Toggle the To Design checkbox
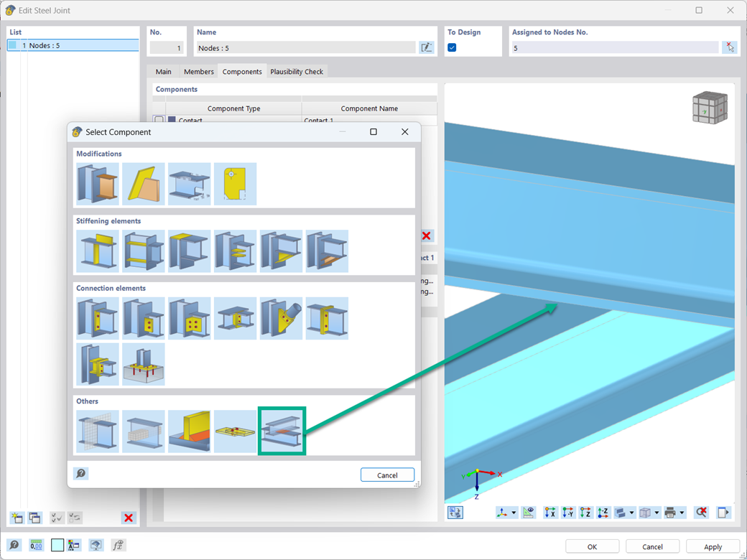The width and height of the screenshot is (747, 560). (452, 47)
